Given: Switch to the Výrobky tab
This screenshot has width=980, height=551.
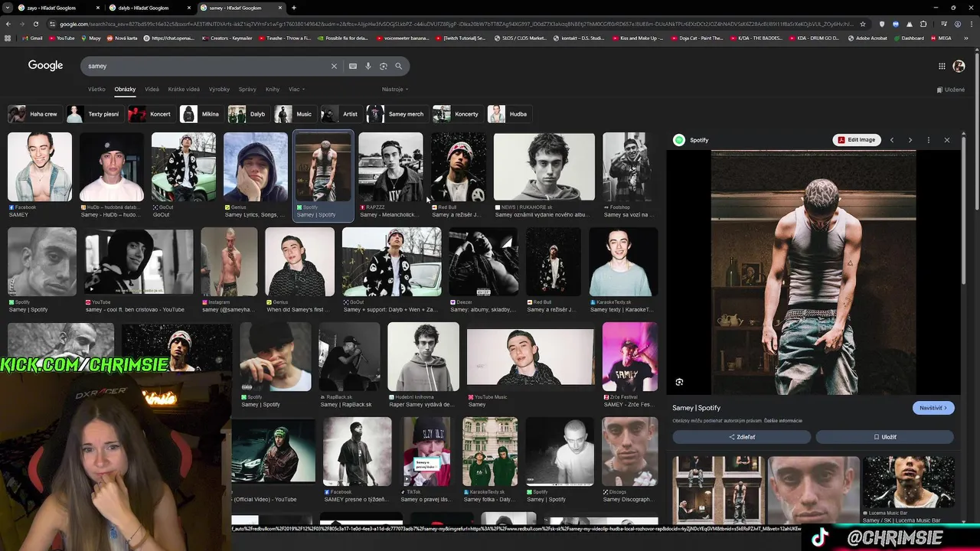Looking at the screenshot, I should (219, 90).
